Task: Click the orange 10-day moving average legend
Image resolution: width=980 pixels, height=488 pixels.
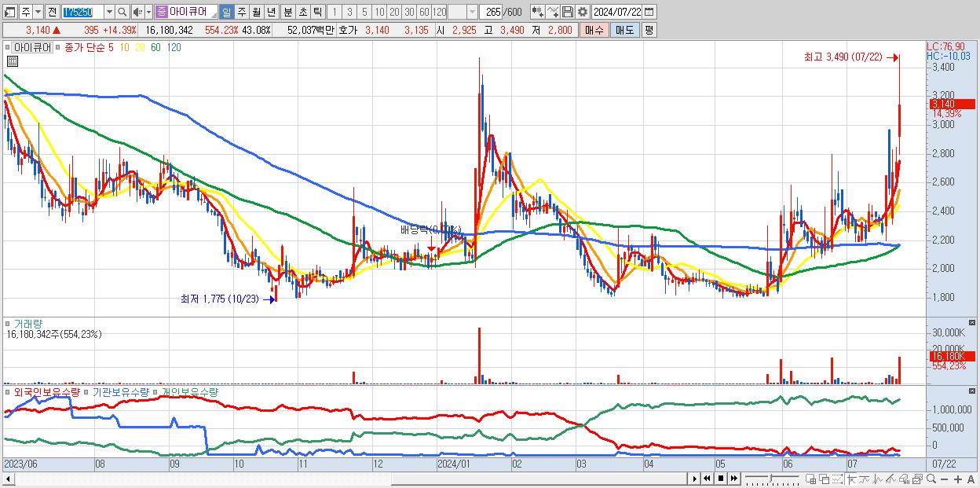Action: [x=125, y=47]
